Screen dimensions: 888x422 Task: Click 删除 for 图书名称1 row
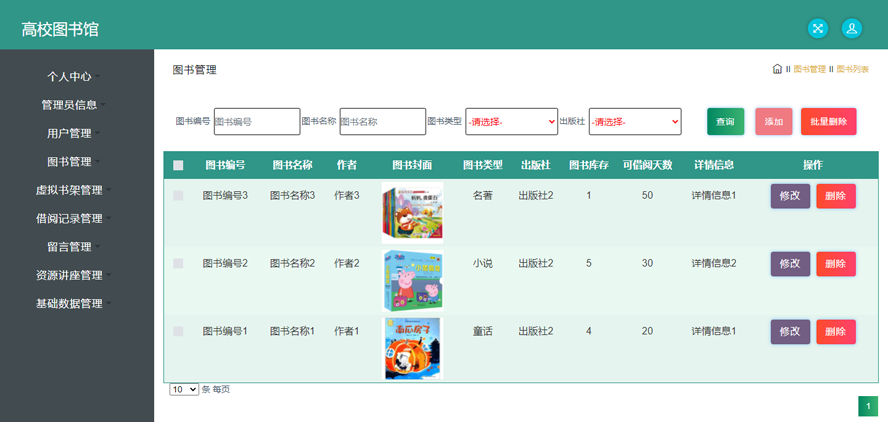tap(836, 332)
